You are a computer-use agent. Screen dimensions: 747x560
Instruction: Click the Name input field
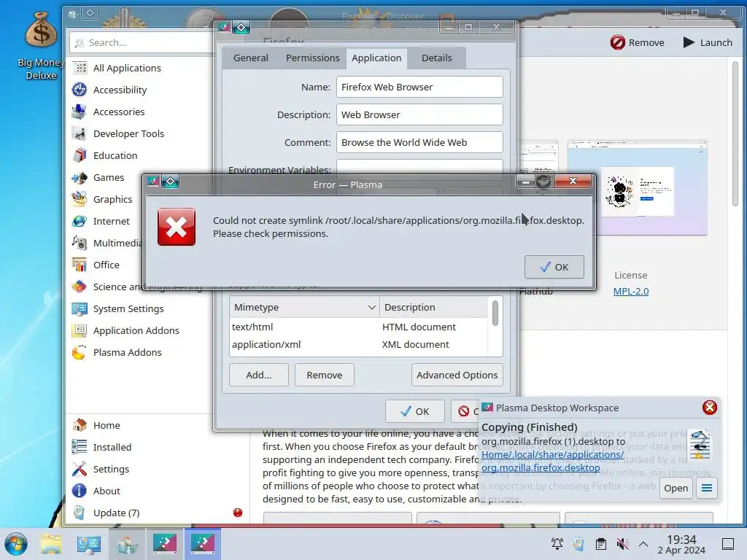click(419, 87)
